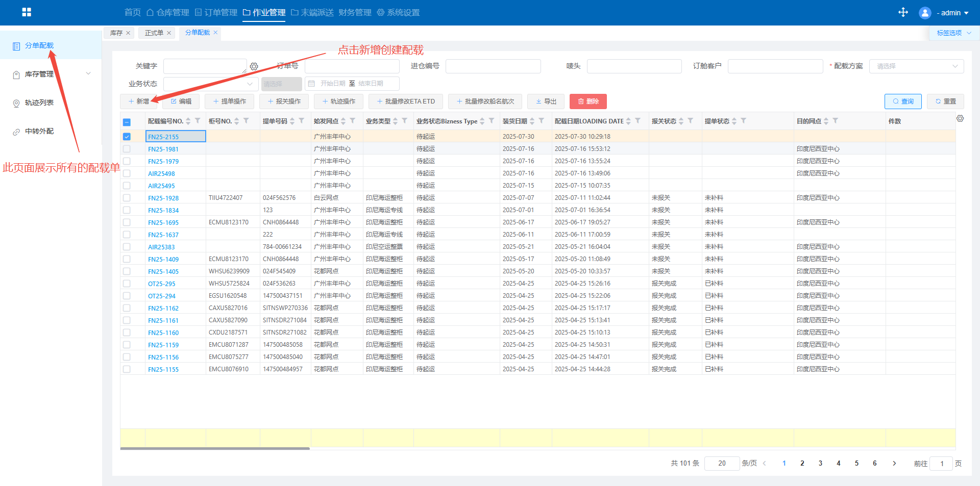980x486 pixels.
Task: Click the app grid icon in header
Action: [27, 12]
